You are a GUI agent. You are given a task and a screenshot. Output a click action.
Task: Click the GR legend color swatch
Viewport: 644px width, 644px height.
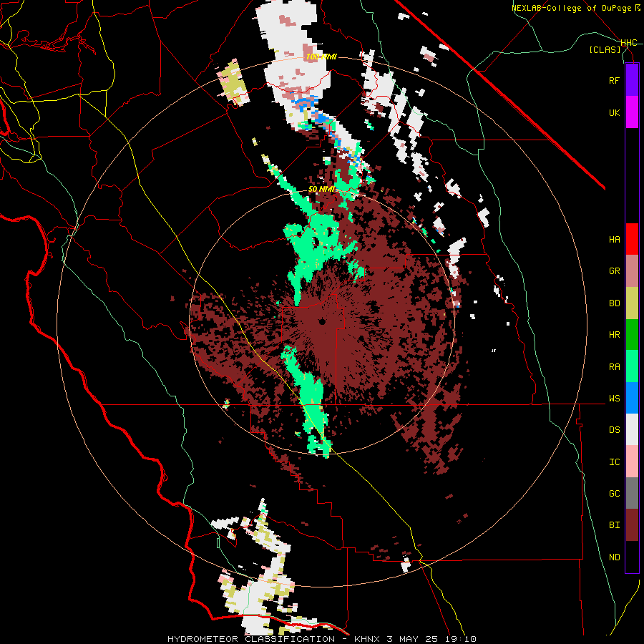click(632, 271)
